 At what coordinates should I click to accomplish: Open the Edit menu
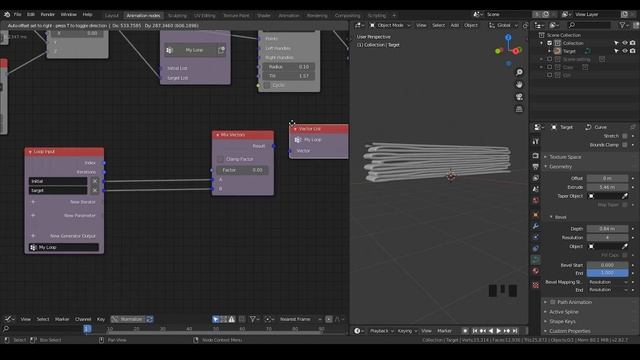tap(31, 14)
